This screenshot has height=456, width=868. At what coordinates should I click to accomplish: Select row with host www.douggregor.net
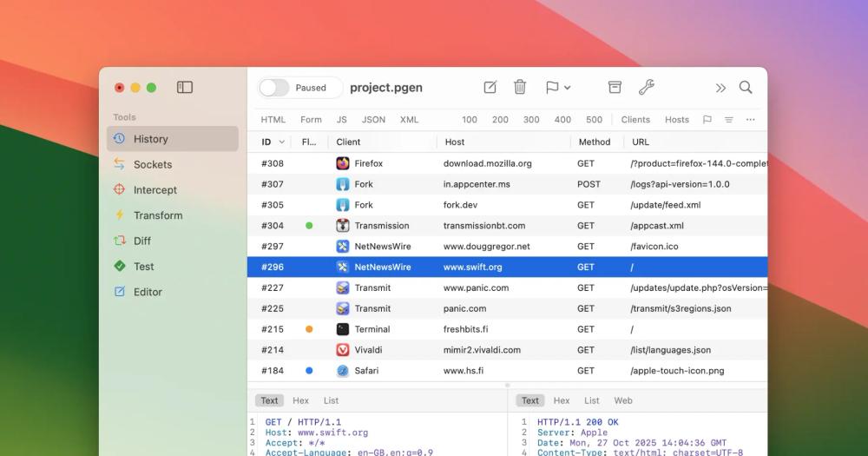pos(507,247)
